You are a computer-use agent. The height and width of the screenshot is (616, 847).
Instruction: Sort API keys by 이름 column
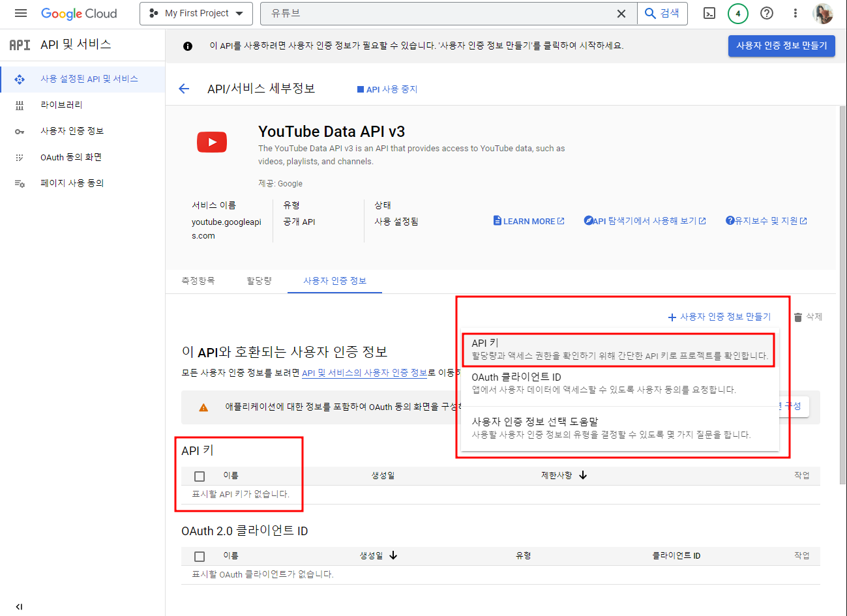(x=231, y=475)
